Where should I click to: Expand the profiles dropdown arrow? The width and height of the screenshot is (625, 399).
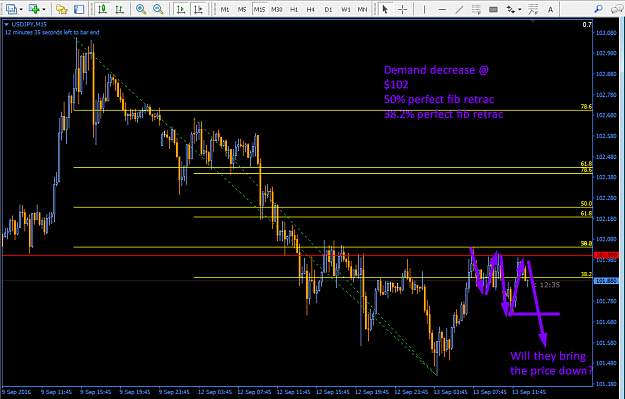pos(44,9)
